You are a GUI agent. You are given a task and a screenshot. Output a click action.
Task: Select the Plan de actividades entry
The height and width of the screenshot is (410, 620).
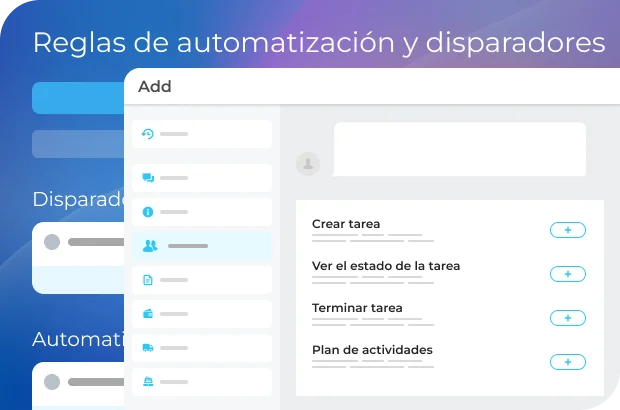(372, 350)
